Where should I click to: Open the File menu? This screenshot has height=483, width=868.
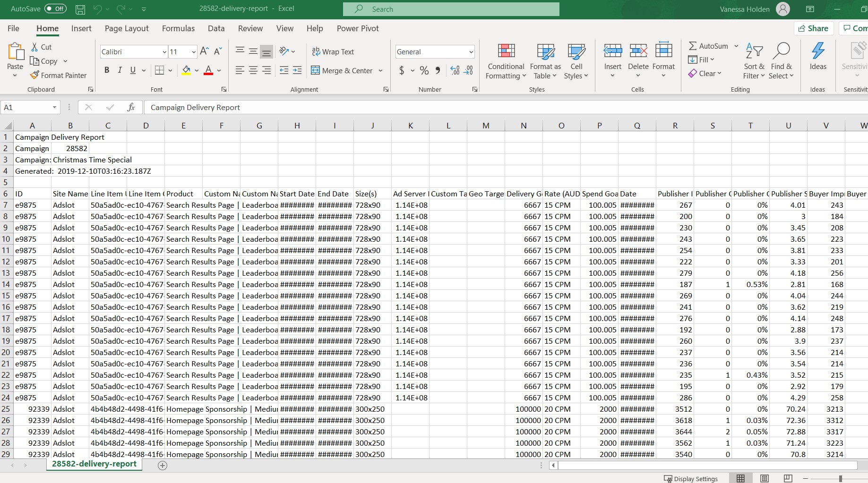tap(13, 28)
